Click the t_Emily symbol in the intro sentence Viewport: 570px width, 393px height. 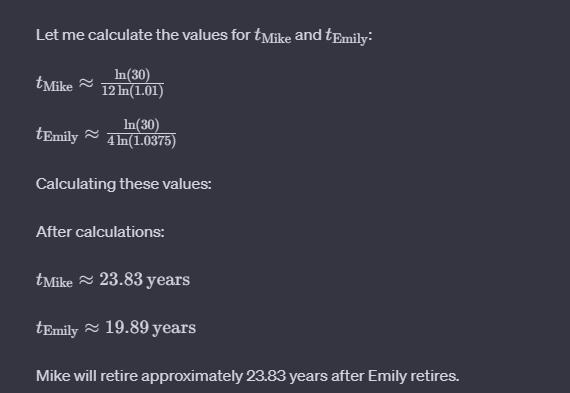click(346, 36)
